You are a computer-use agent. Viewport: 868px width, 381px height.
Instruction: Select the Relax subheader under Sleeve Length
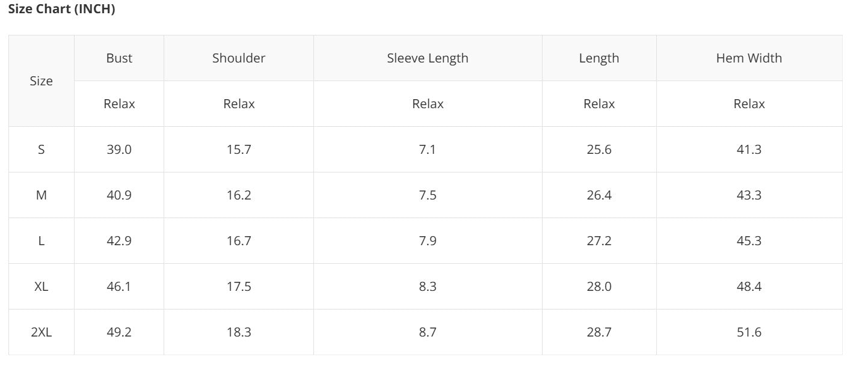428,104
